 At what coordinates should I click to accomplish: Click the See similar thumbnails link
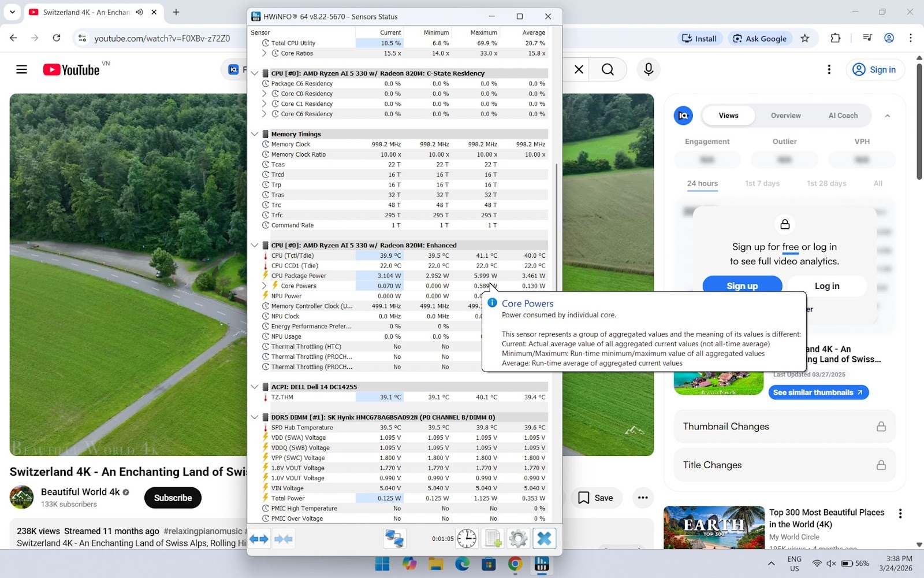point(818,392)
